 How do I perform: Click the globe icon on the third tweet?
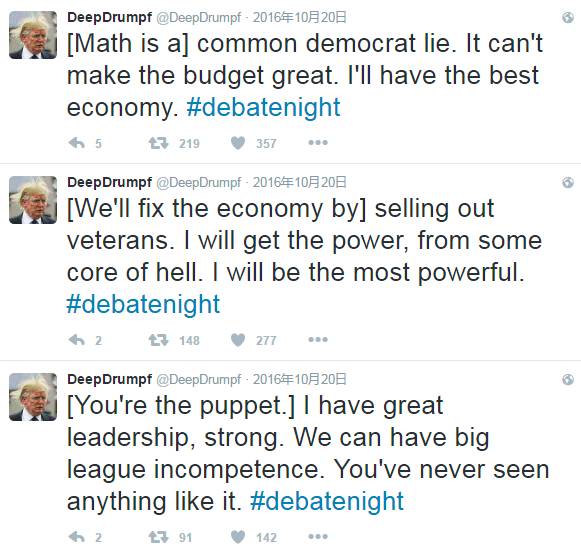(568, 379)
